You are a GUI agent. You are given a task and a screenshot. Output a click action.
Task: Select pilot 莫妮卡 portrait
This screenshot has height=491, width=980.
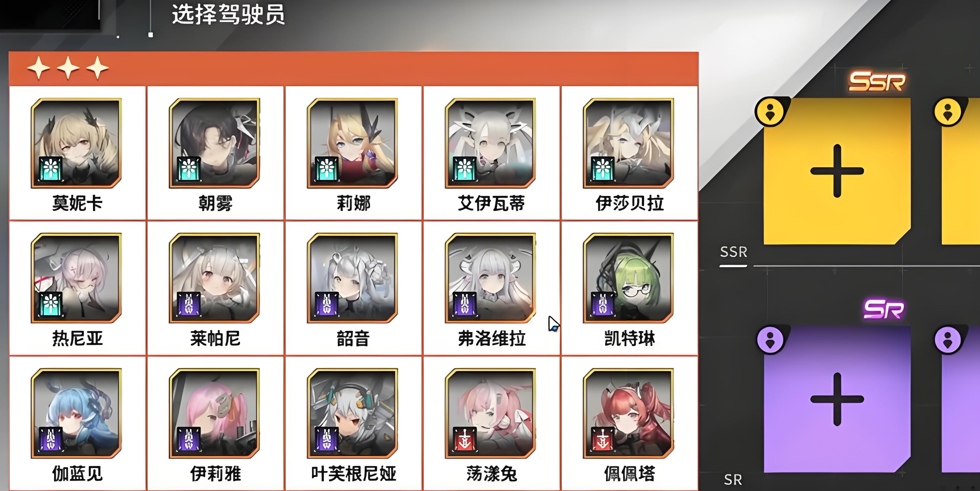77,143
